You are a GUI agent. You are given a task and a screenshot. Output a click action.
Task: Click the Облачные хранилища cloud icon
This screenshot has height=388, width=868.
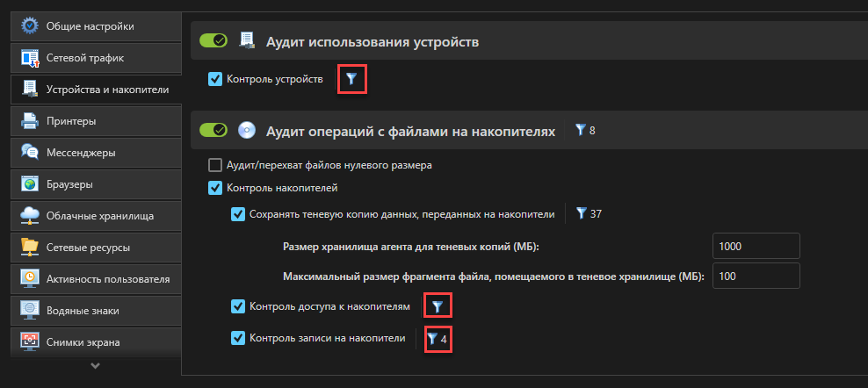point(29,215)
